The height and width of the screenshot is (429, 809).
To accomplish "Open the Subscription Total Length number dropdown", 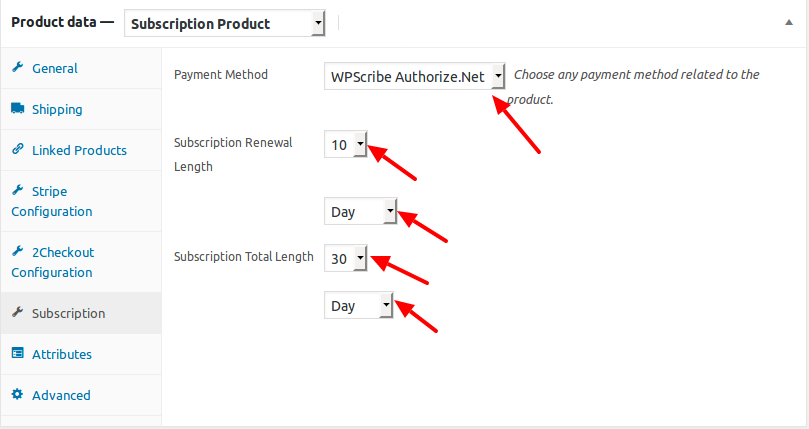I will pos(345,258).
